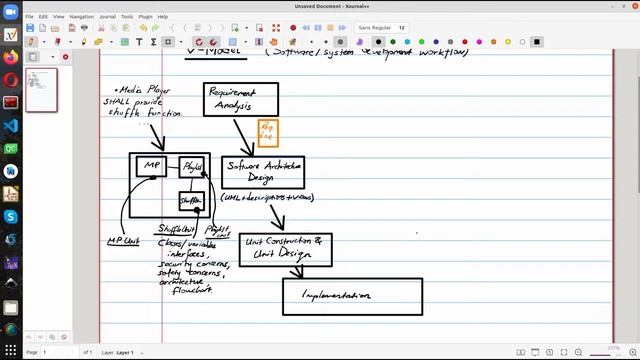Screen dimensions: 640x360
Task: Toggle paired pages view icon
Action: pyautogui.click(x=521, y=352)
